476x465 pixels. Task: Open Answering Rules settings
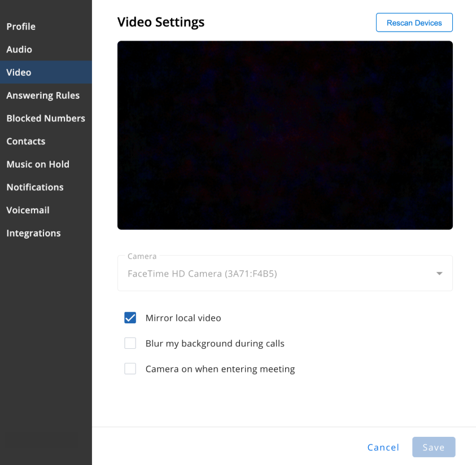coord(46,95)
